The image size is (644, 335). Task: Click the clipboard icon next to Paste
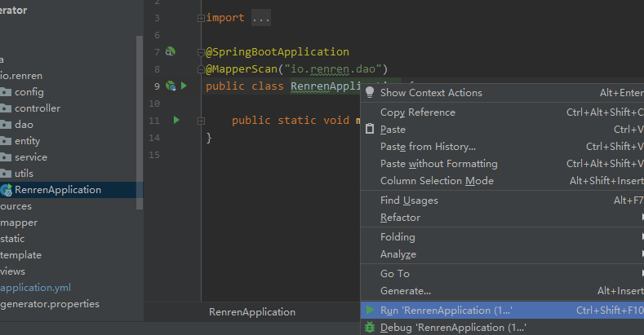click(370, 130)
